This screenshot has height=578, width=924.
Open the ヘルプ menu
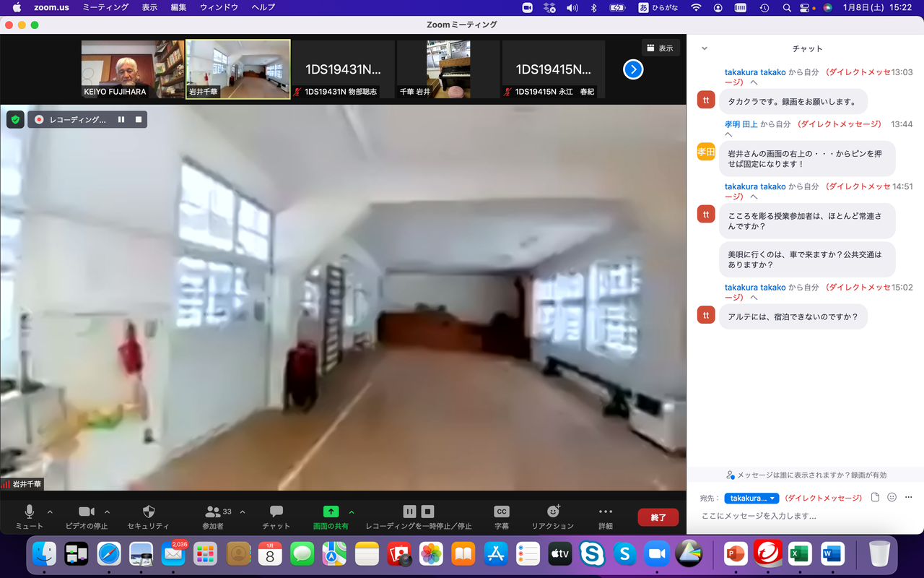point(263,7)
